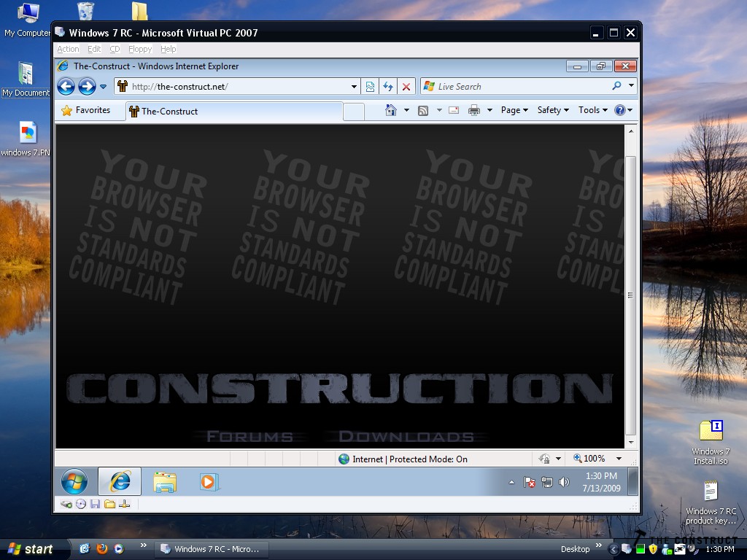Print the page with the printer icon
This screenshot has width=747, height=560.
pos(474,111)
